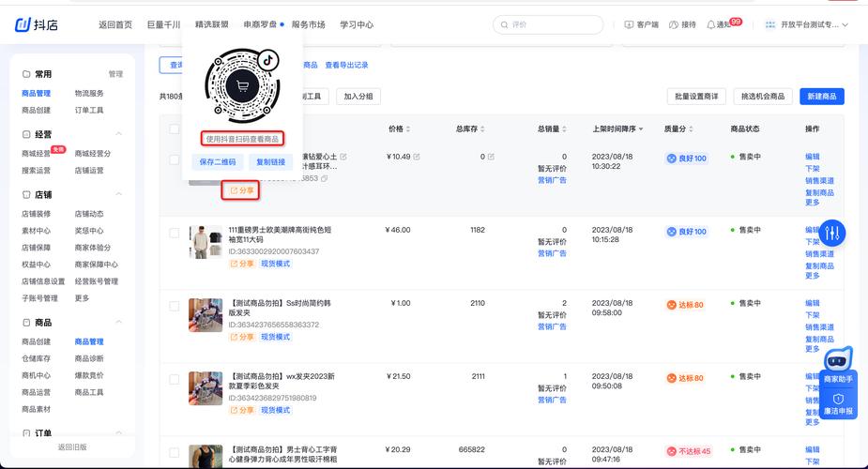Click 挑选机会商品 button

point(763,97)
